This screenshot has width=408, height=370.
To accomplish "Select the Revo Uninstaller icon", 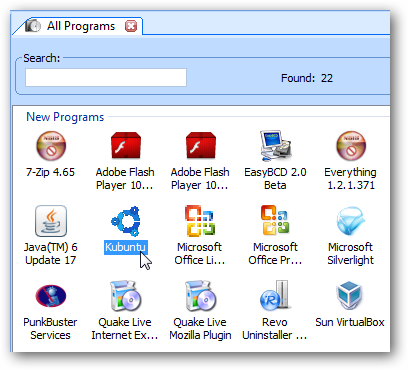I will pyautogui.click(x=275, y=295).
